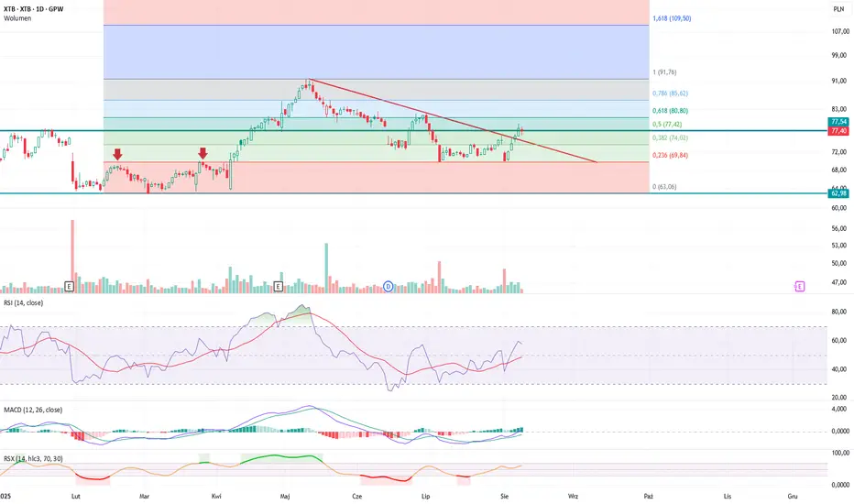The height and width of the screenshot is (504, 854).
Task: Click the earnings E marker near Maj
Action: [279, 286]
